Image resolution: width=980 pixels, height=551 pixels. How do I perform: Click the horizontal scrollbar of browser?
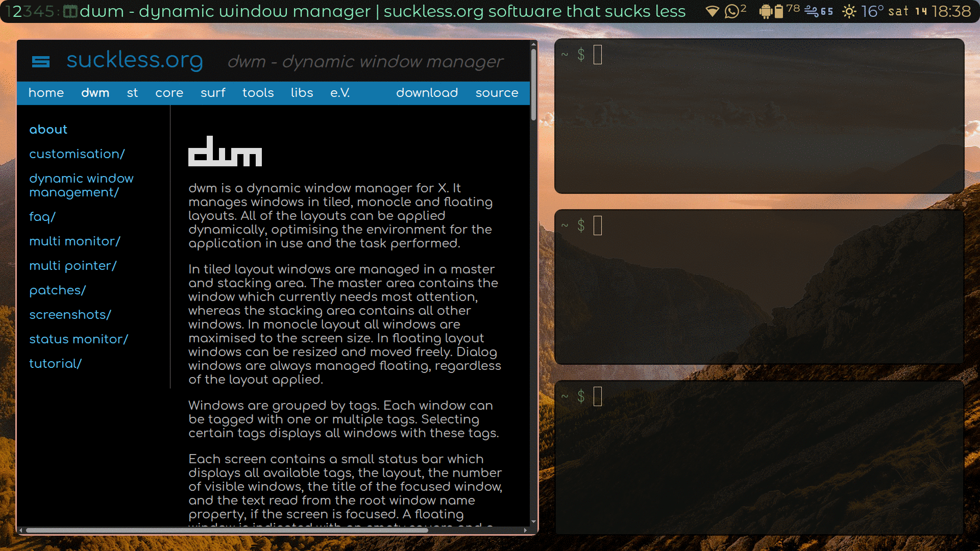click(227, 530)
